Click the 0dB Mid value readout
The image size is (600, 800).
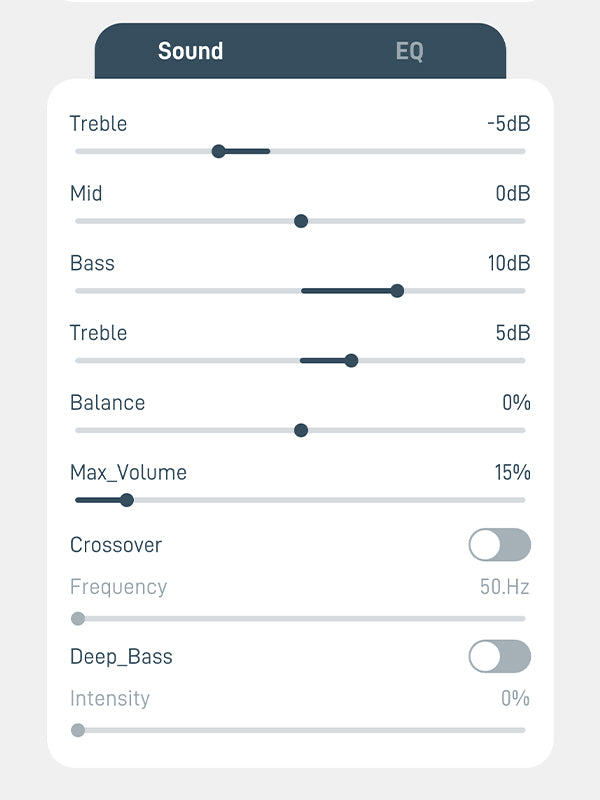pyautogui.click(x=513, y=193)
